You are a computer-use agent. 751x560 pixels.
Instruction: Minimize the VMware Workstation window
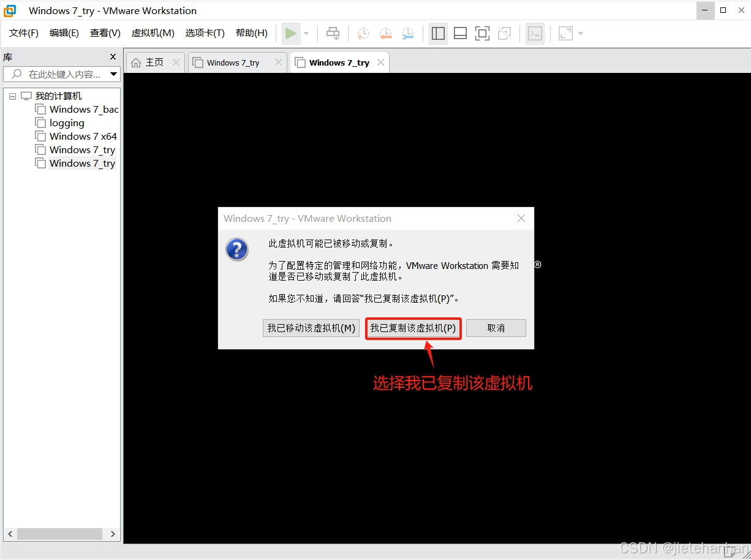[x=706, y=10]
